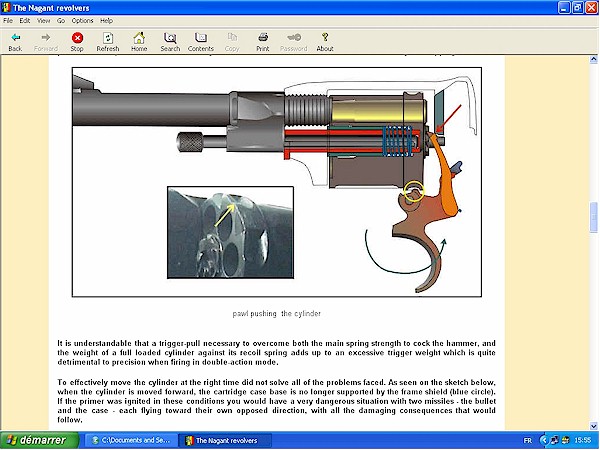Open the Edit menu

point(25,21)
